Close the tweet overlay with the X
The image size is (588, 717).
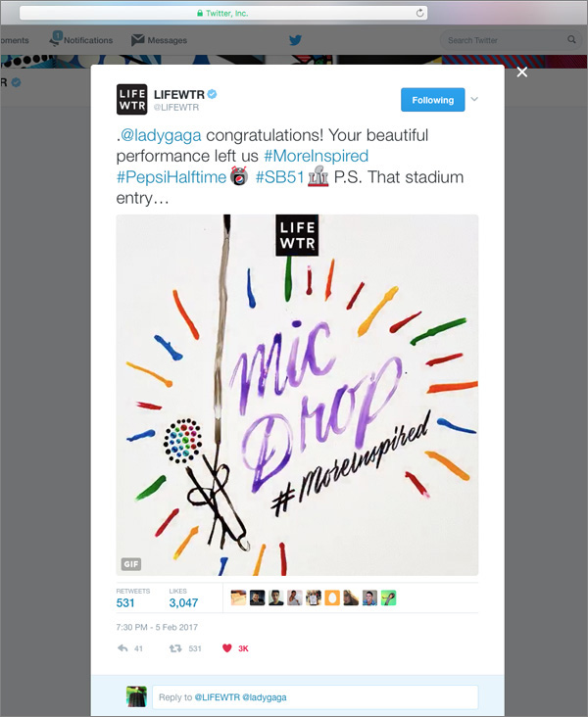[x=522, y=72]
